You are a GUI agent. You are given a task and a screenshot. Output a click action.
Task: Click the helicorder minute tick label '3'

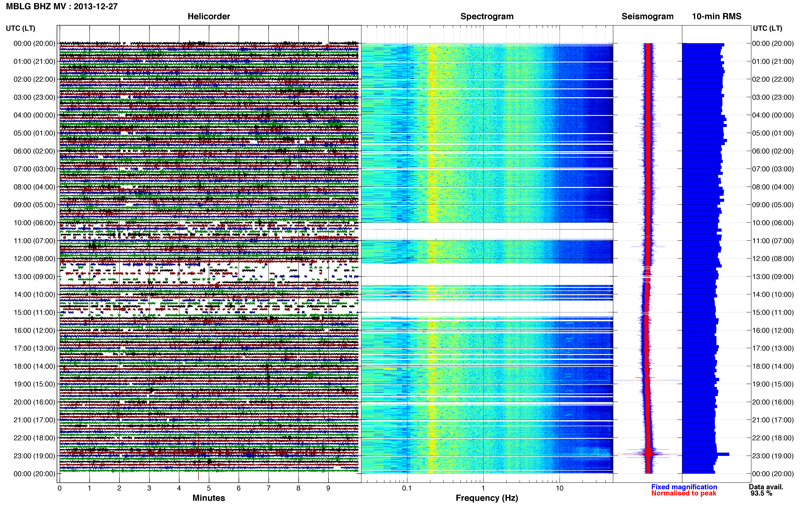click(x=149, y=488)
